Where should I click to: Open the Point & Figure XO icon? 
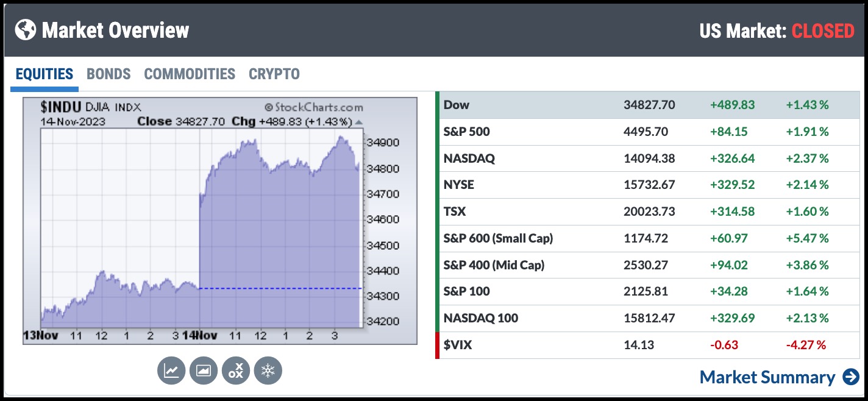[x=236, y=371]
